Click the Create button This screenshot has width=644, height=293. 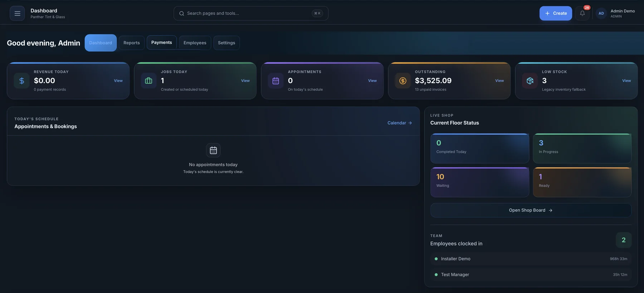coord(556,13)
